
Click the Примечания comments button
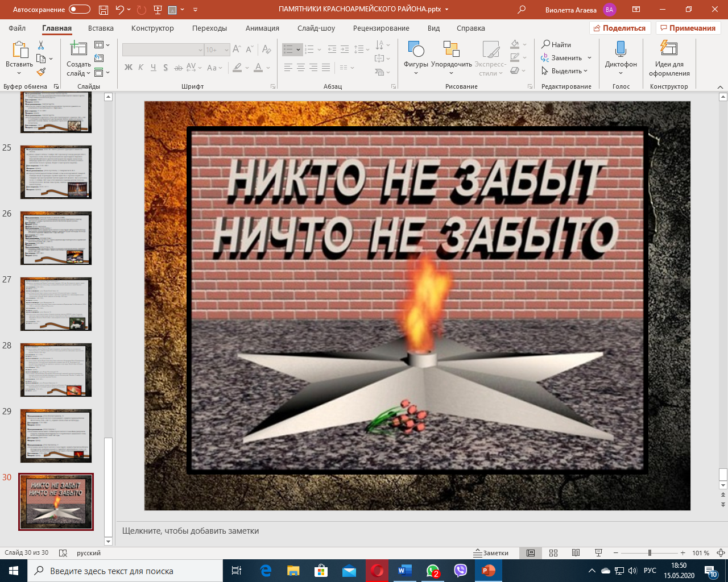coord(688,28)
